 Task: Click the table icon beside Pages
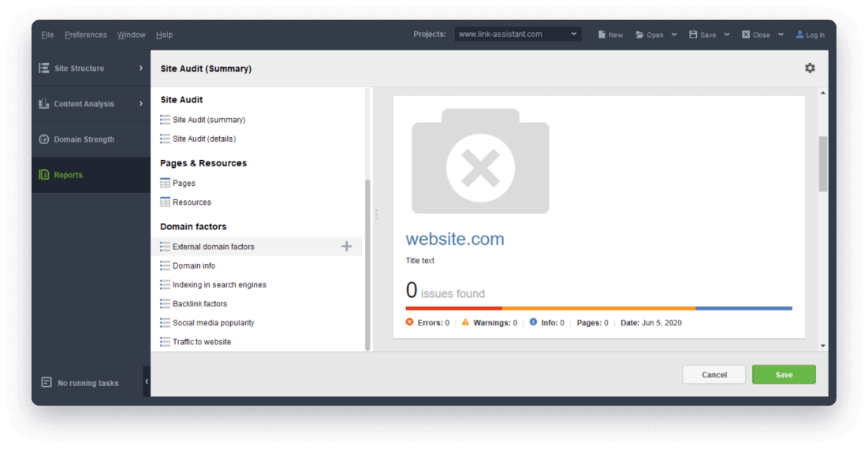(x=165, y=183)
